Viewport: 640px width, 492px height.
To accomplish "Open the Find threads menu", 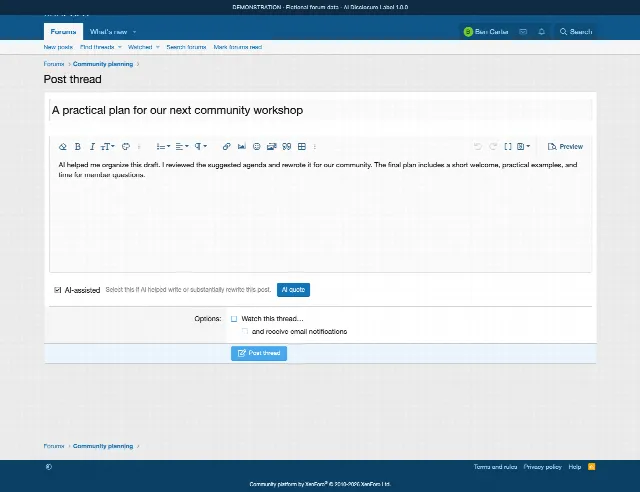I will pos(97,47).
